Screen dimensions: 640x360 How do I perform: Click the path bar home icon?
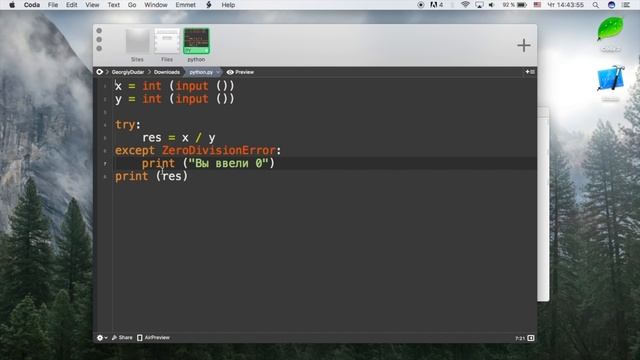100,72
